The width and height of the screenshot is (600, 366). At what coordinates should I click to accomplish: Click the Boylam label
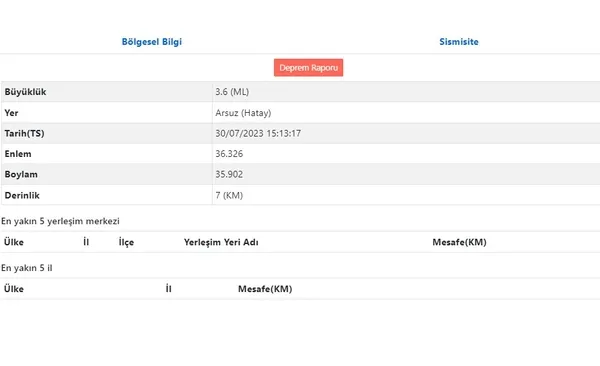(21, 175)
